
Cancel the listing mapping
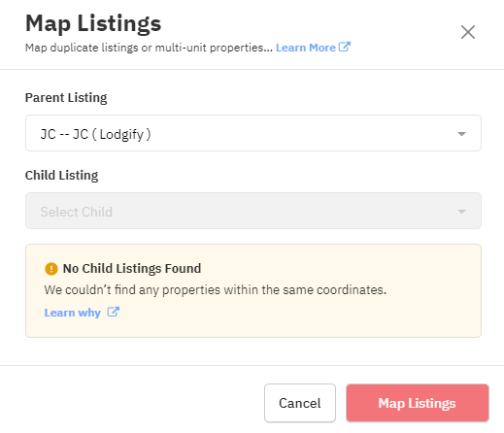click(300, 403)
